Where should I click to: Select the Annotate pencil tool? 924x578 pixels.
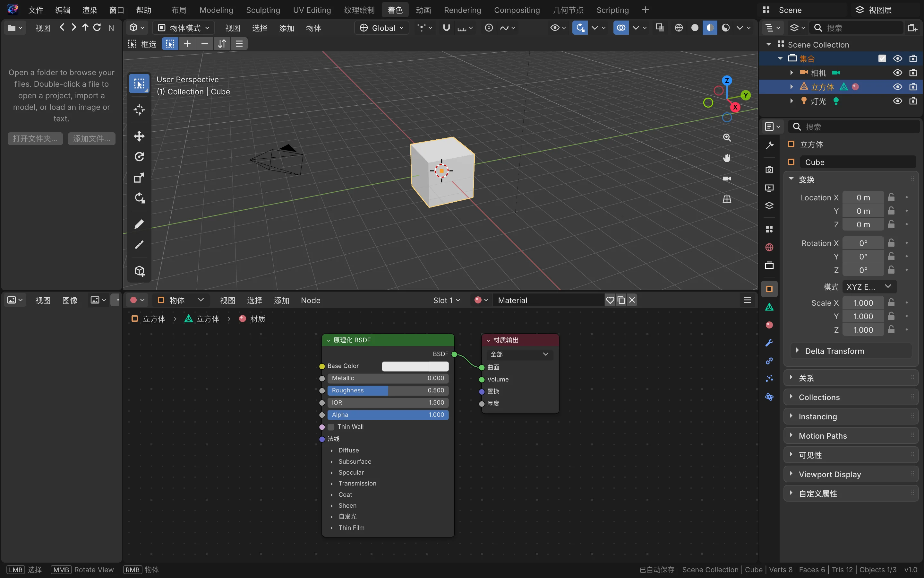click(139, 224)
